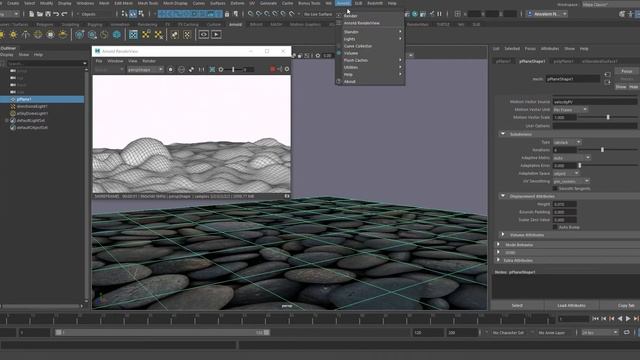Screen dimensions: 640x360
Task: Open subdivision Type dropdown
Action: pos(567,142)
